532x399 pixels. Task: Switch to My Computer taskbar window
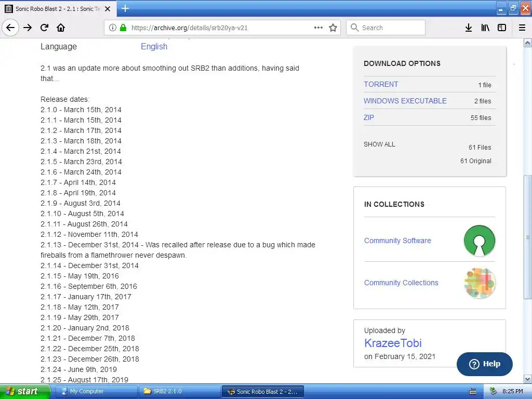[96, 391]
